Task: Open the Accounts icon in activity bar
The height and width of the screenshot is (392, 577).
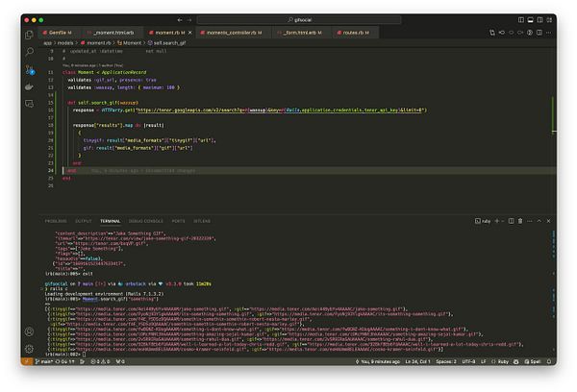Action: 29,331
